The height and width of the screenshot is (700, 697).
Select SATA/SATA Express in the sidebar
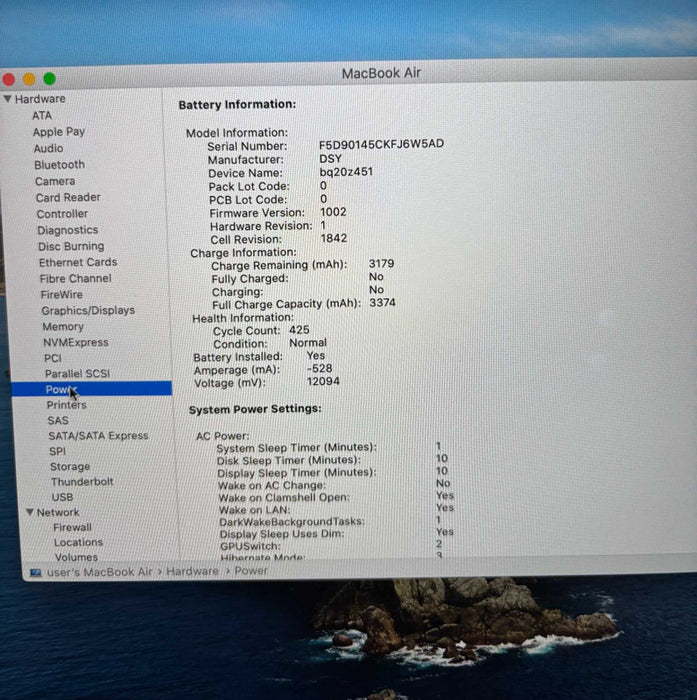(98, 436)
